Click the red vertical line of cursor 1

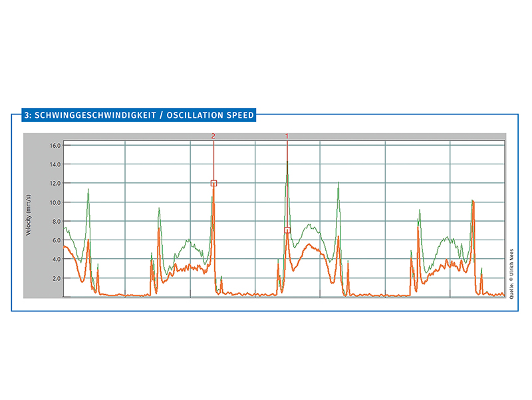click(287, 150)
